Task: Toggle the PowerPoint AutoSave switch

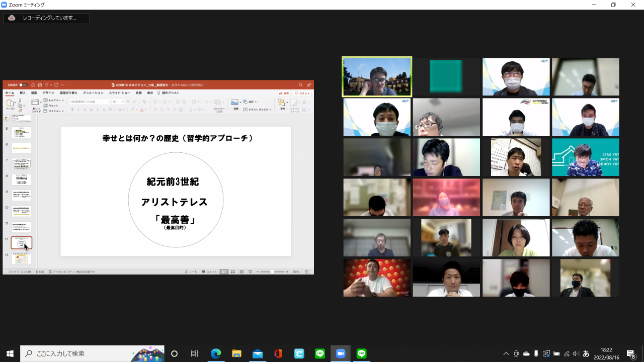Action: (x=24, y=85)
